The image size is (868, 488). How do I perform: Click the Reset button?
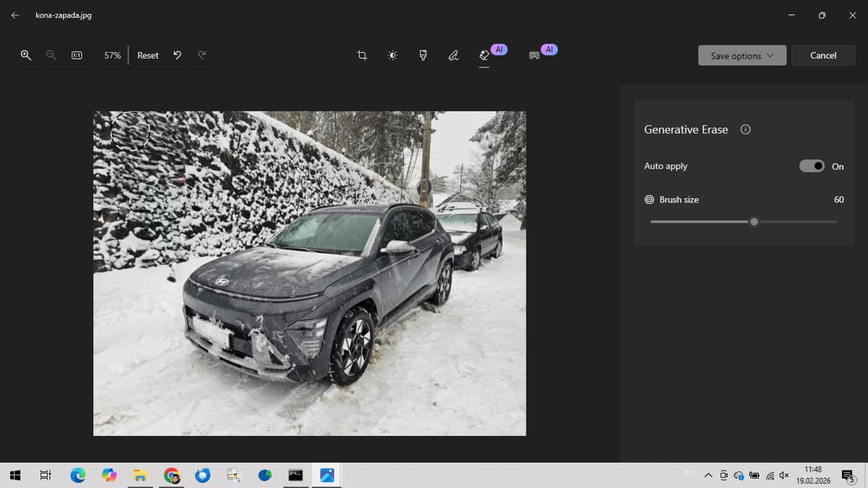(148, 55)
